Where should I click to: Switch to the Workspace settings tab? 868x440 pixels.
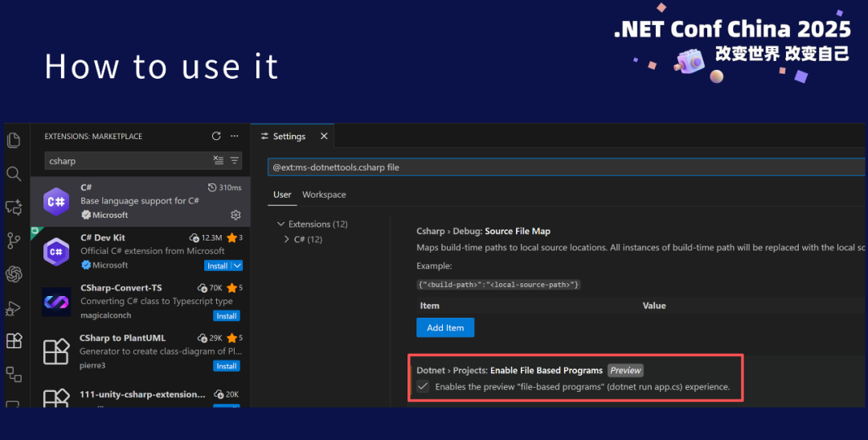pyautogui.click(x=324, y=195)
